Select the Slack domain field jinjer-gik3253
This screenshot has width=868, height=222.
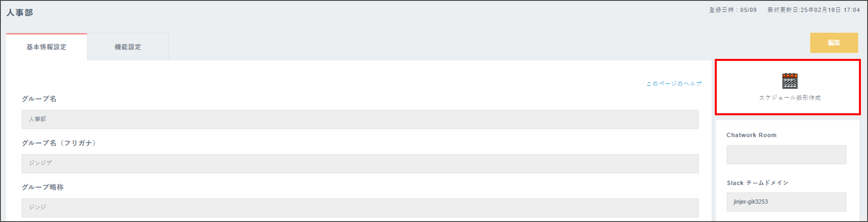pos(786,202)
